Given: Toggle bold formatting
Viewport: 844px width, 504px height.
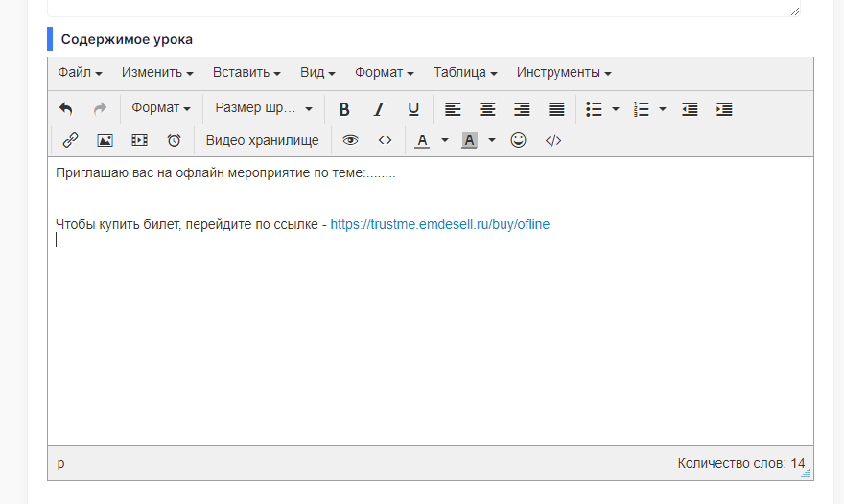Looking at the screenshot, I should click(344, 109).
